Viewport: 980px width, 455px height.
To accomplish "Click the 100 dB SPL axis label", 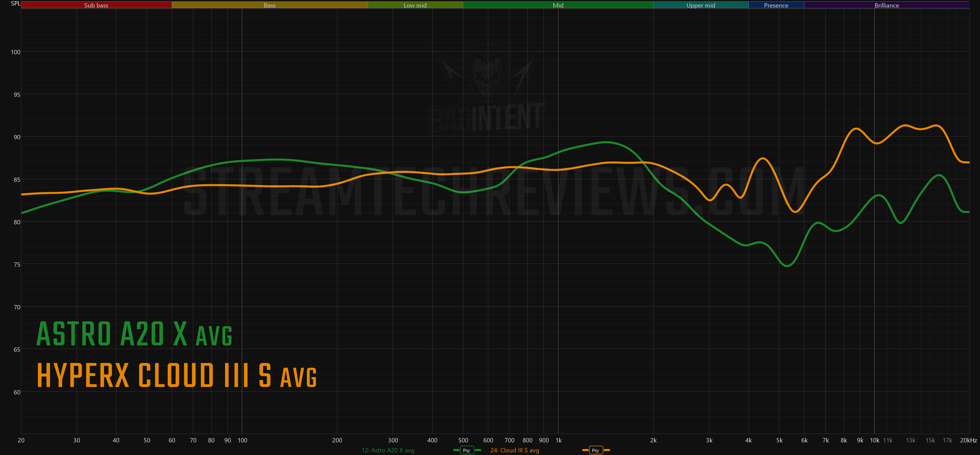I will [x=15, y=52].
